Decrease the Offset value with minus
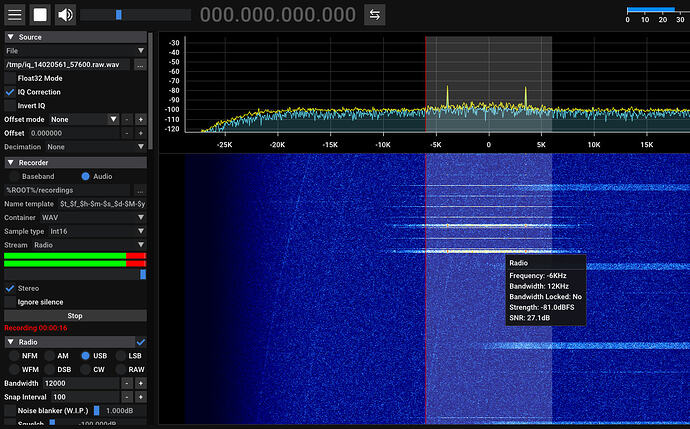 click(127, 133)
